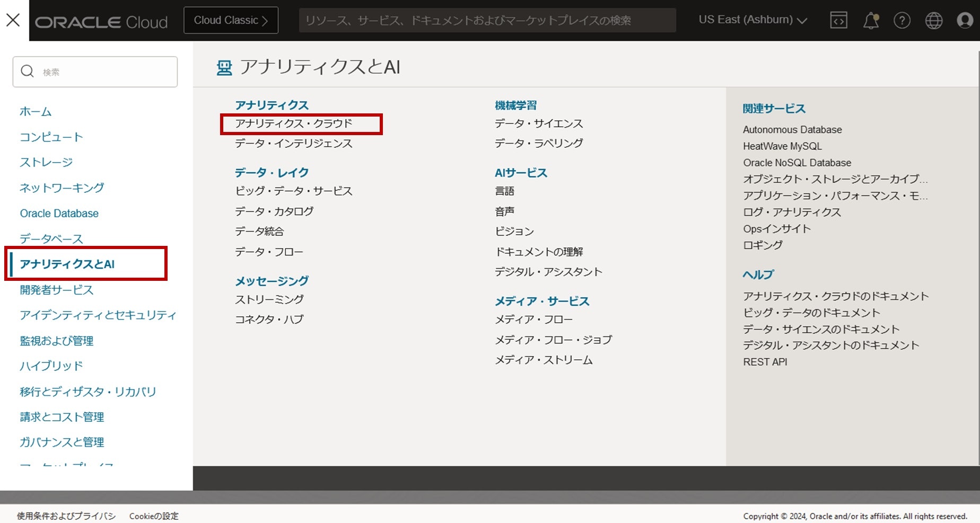Open the help question mark icon
980x523 pixels.
click(902, 20)
